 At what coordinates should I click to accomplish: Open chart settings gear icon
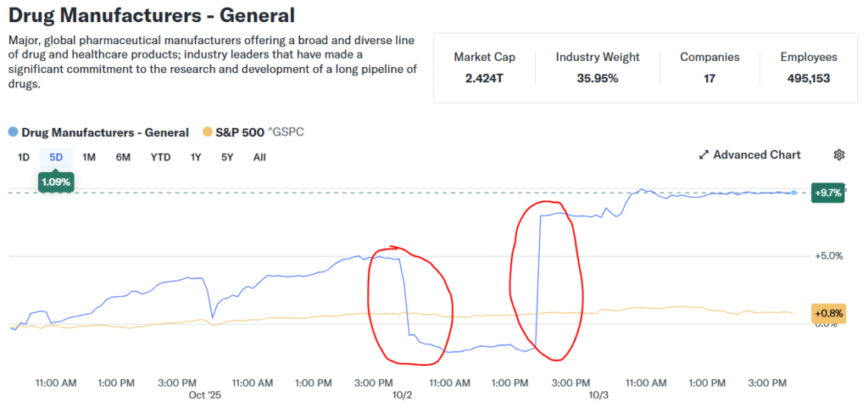tap(839, 154)
